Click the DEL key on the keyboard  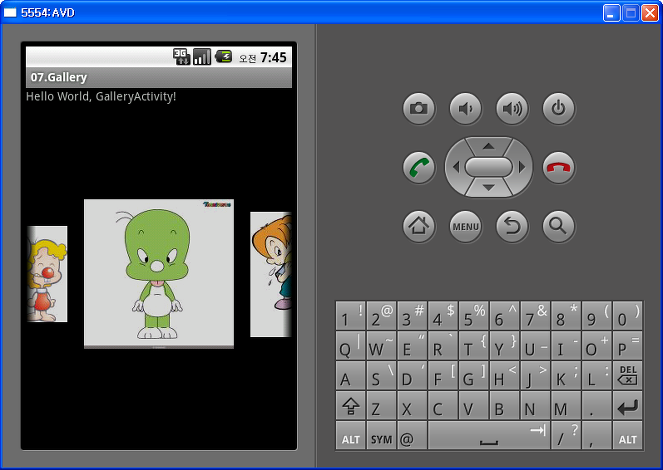point(627,375)
